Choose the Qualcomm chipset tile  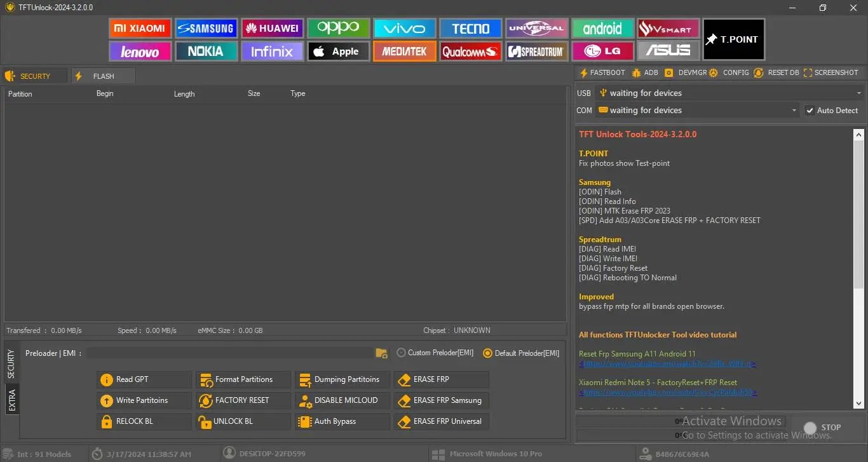point(470,51)
